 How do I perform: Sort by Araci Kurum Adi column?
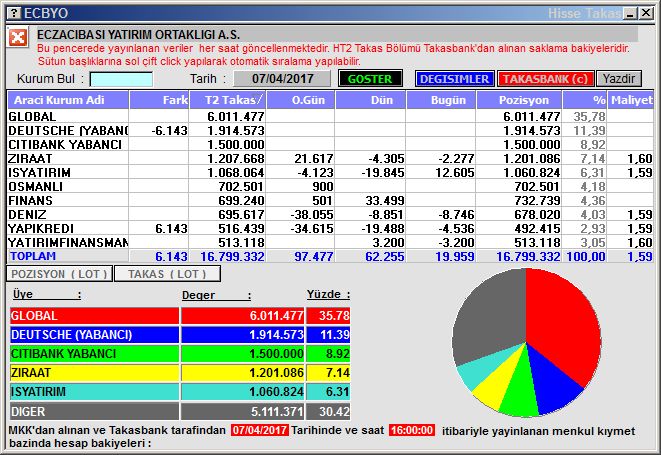pyautogui.click(x=68, y=100)
